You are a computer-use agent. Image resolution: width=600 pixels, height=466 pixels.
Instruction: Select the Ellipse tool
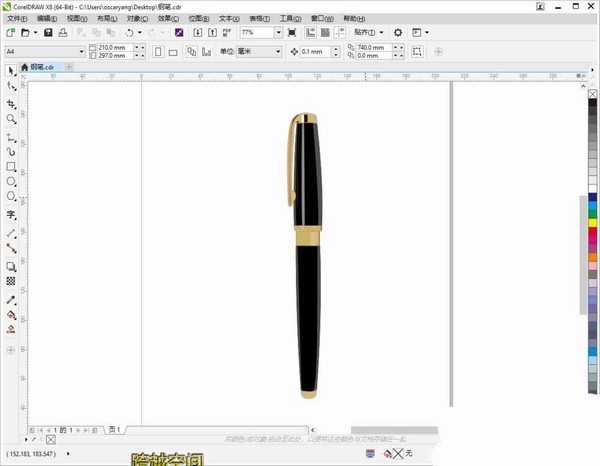pos(11,181)
